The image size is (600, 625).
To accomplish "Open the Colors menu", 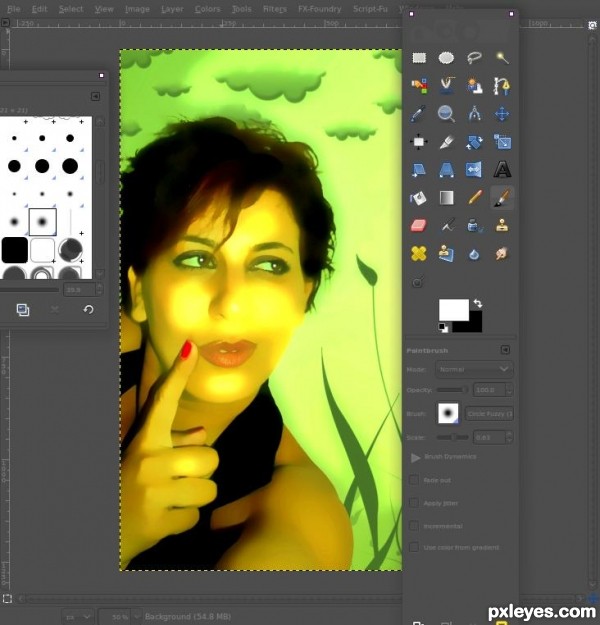I will [207, 9].
